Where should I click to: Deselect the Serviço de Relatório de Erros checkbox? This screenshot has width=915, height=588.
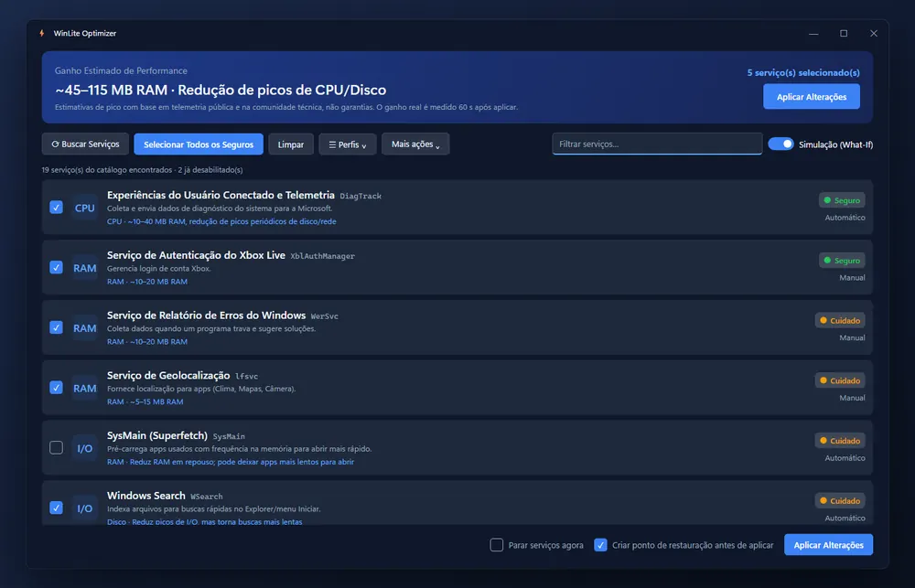(x=56, y=327)
